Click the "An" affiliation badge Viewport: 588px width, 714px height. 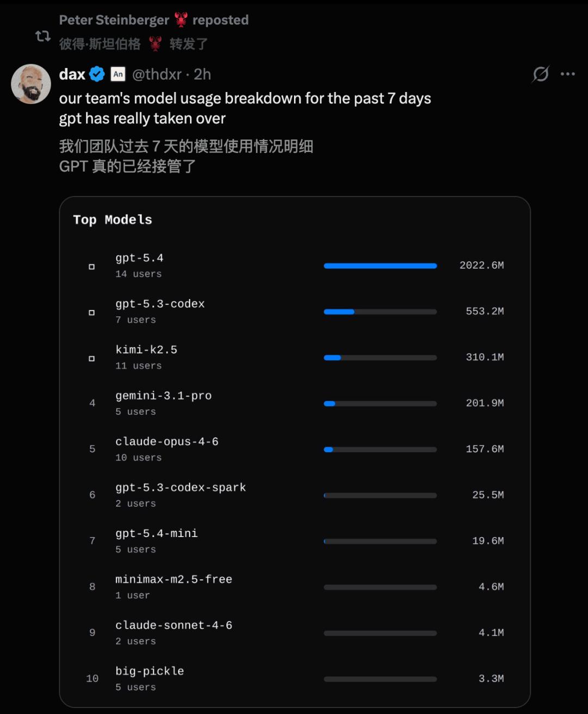pos(118,74)
